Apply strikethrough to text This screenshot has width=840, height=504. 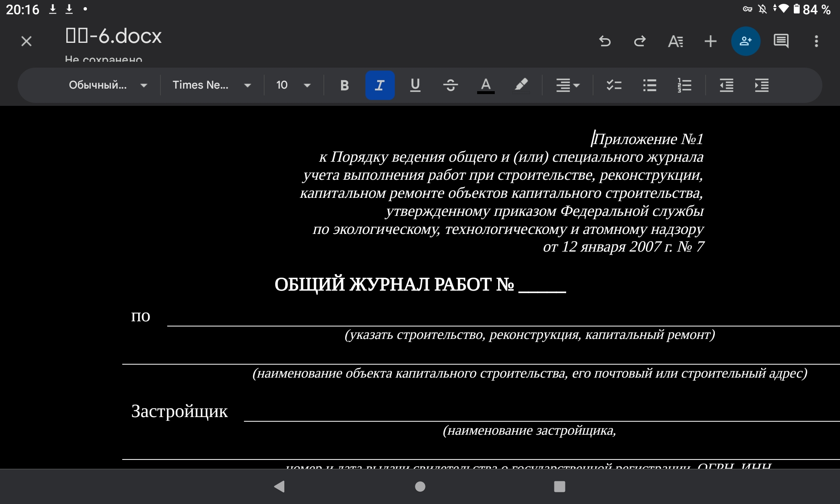tap(450, 85)
